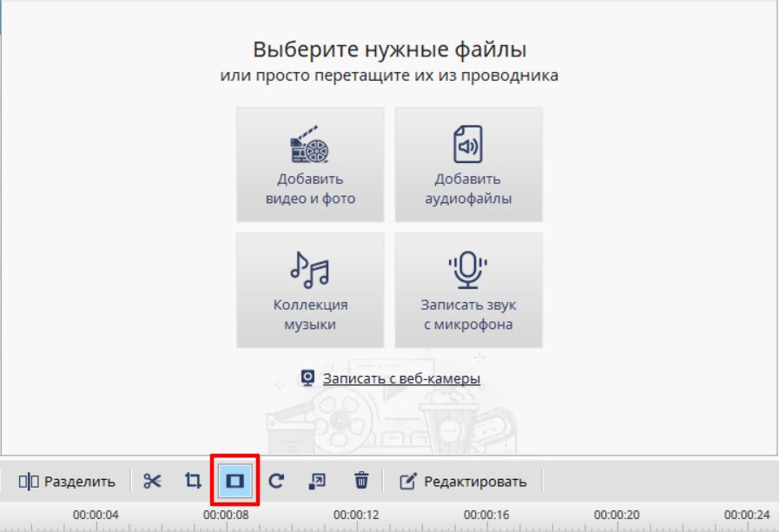Click the 00:00:20 mark on timeline ruler
The image size is (779, 532).
click(x=617, y=516)
